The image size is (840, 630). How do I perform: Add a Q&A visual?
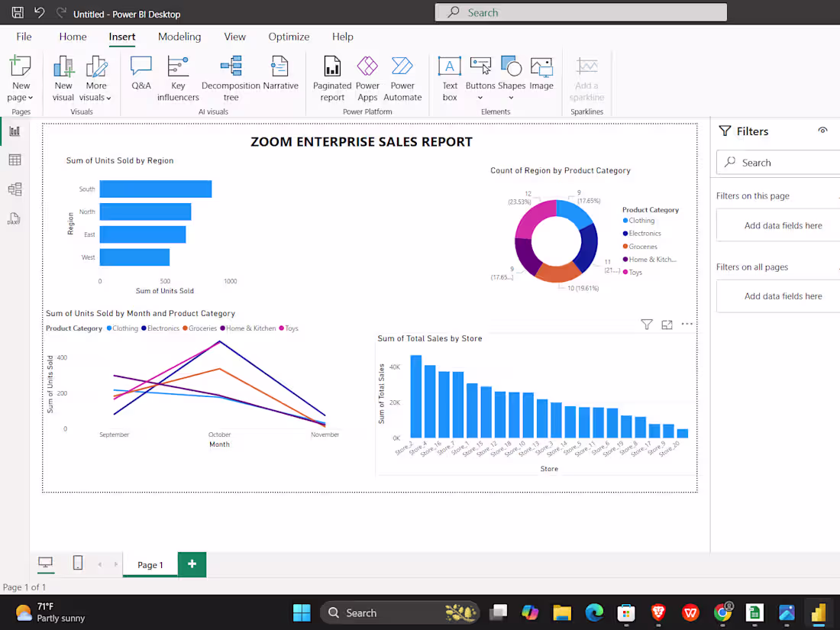141,76
